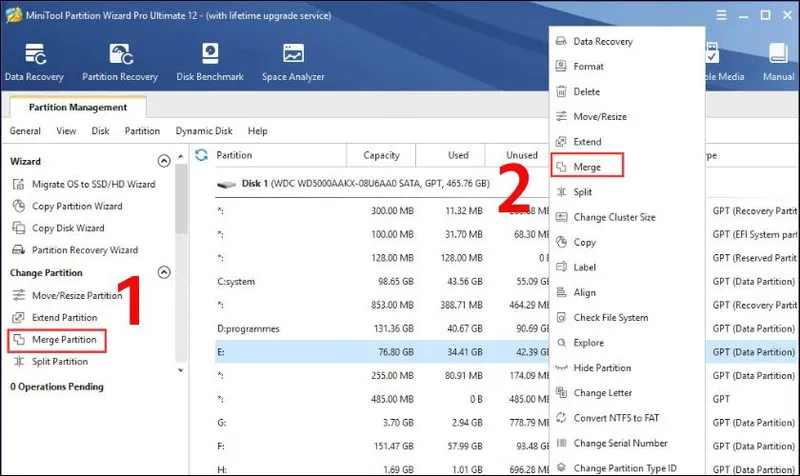The image size is (800, 476).
Task: Open the Partition menu
Action: [x=142, y=131]
